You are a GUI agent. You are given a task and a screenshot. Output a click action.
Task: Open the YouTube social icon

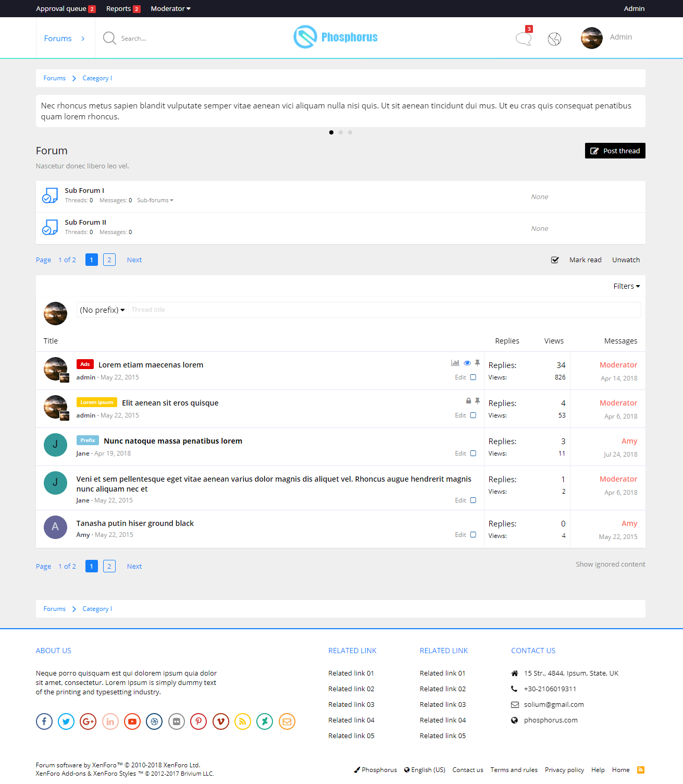tap(132, 721)
